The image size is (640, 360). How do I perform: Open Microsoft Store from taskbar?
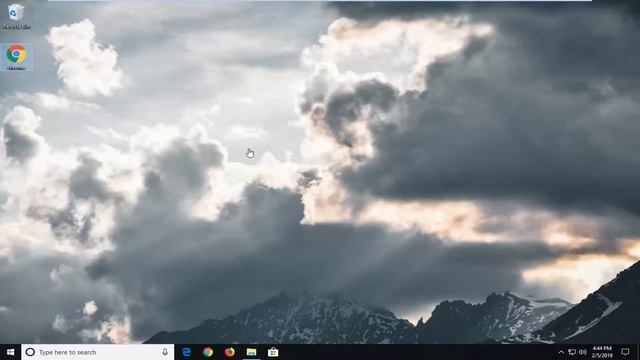click(x=273, y=352)
